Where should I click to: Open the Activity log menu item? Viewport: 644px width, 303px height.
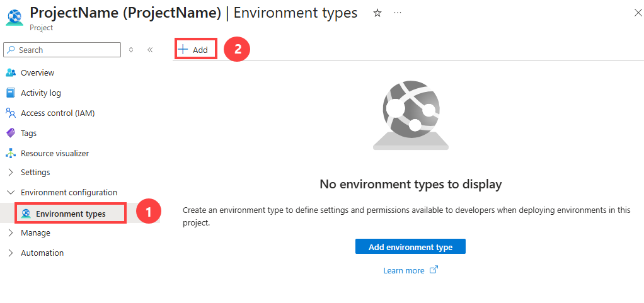click(x=41, y=93)
